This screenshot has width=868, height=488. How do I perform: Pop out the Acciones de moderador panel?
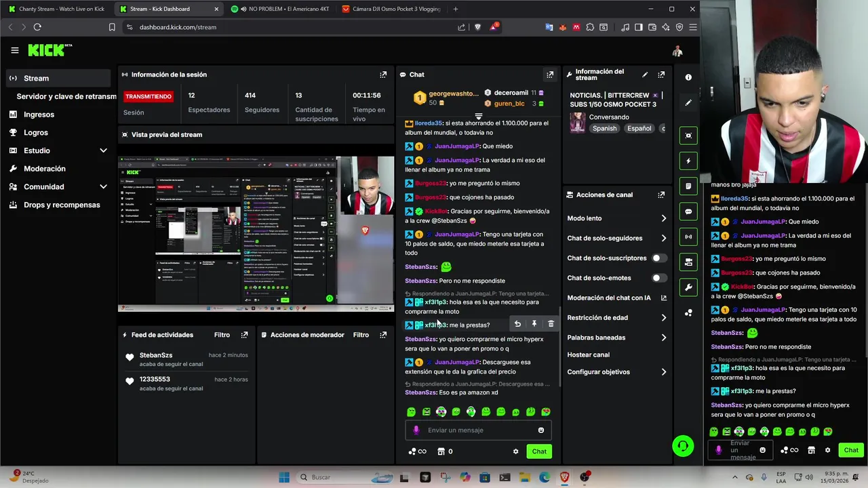[x=383, y=335]
